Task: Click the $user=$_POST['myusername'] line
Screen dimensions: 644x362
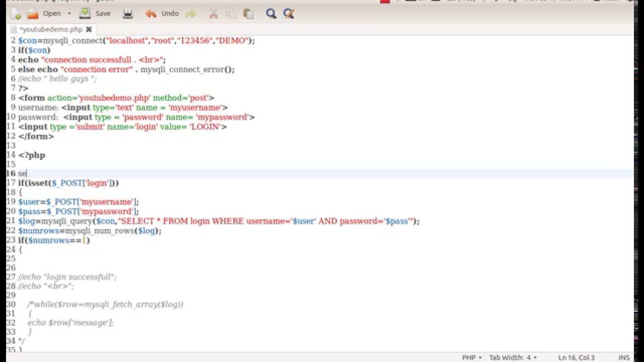Action: click(x=78, y=202)
